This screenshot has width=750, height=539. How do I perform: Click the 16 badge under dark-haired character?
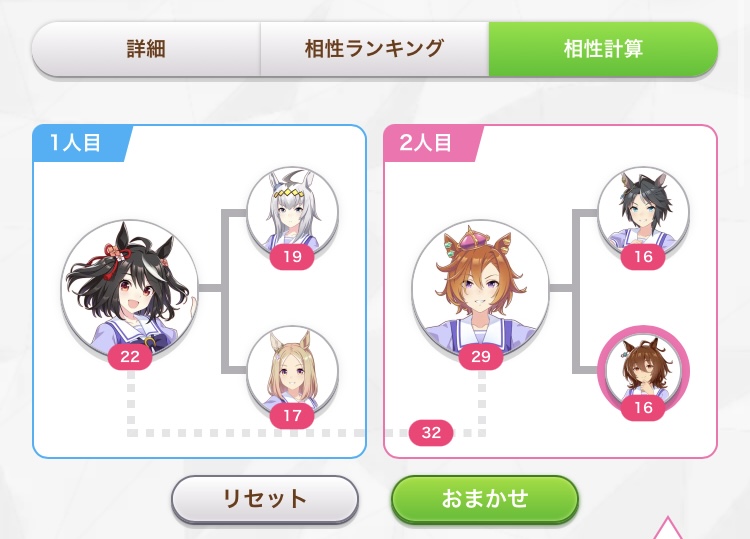pyautogui.click(x=643, y=256)
